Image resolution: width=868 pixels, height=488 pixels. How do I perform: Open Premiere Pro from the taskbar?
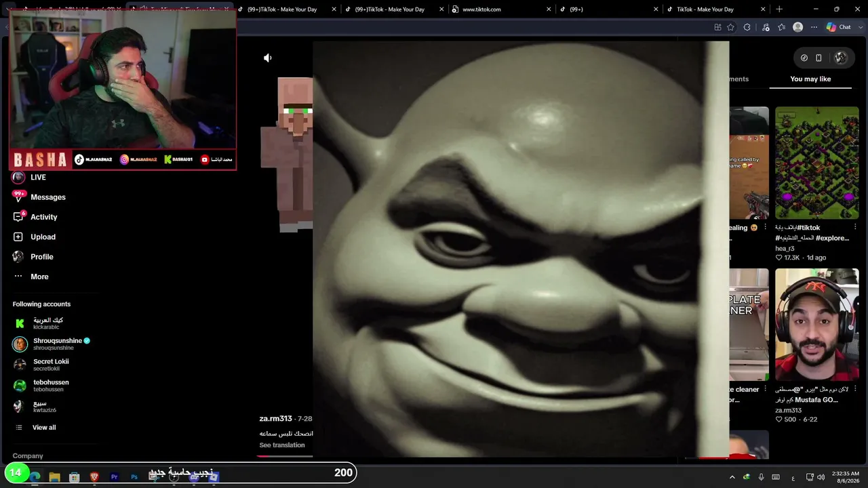[114, 477]
